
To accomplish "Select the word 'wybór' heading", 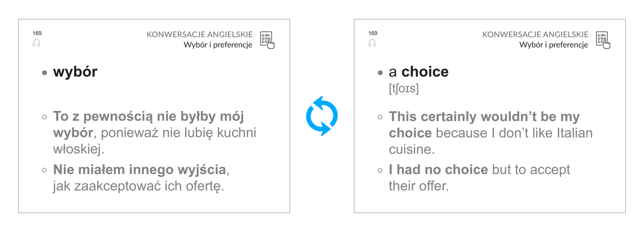I will click(x=75, y=72).
